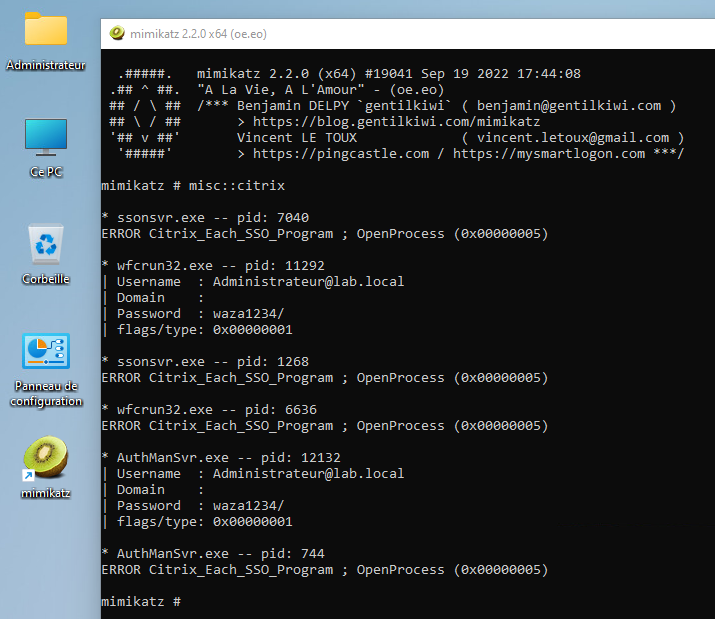
Task: Click the Domain line under wfcrun32.exe pid 11292
Action: (x=153, y=297)
